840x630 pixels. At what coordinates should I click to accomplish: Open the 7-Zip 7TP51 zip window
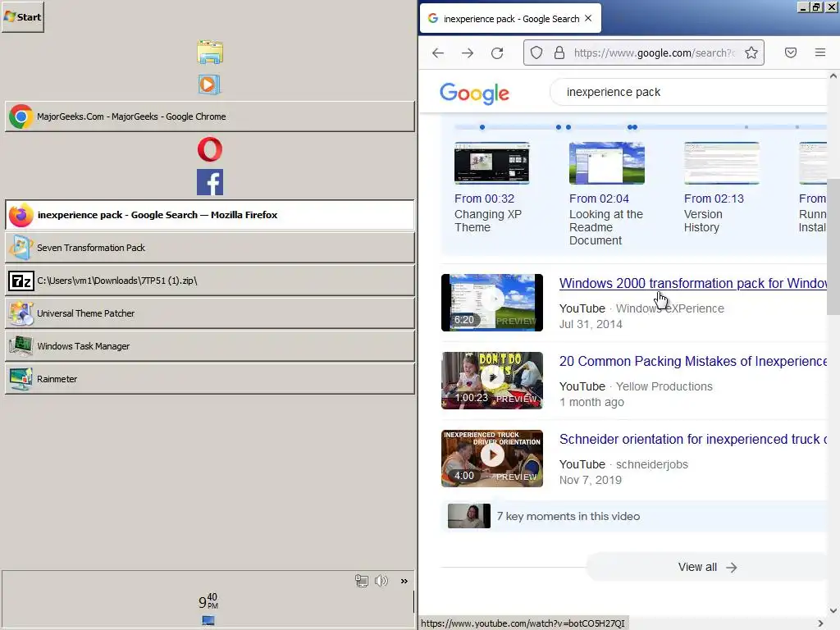coord(210,281)
